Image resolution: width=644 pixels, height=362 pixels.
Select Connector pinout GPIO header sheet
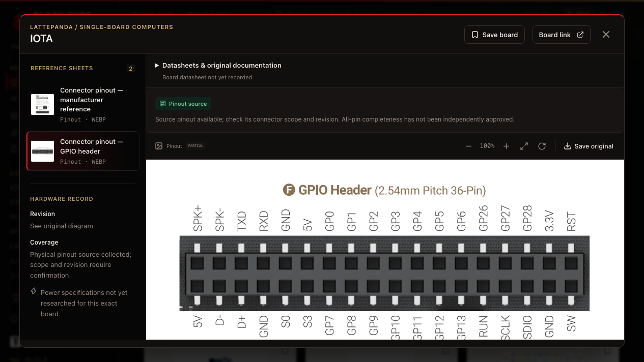[83, 151]
